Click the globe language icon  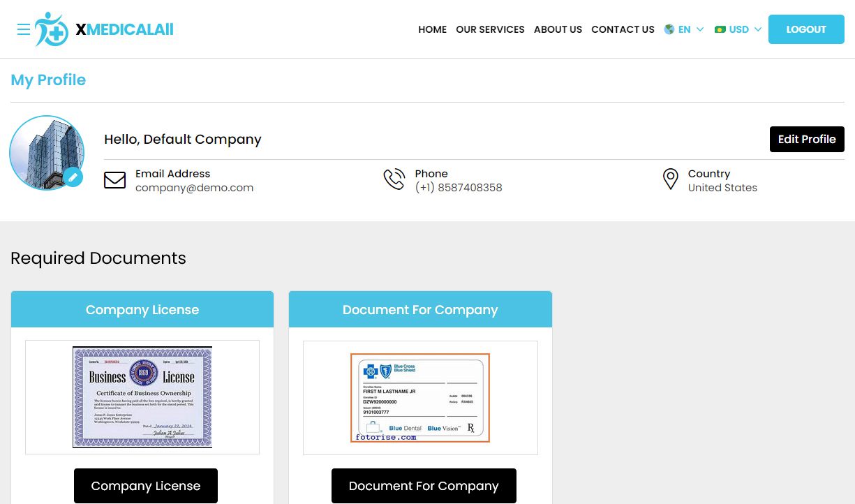pos(669,29)
